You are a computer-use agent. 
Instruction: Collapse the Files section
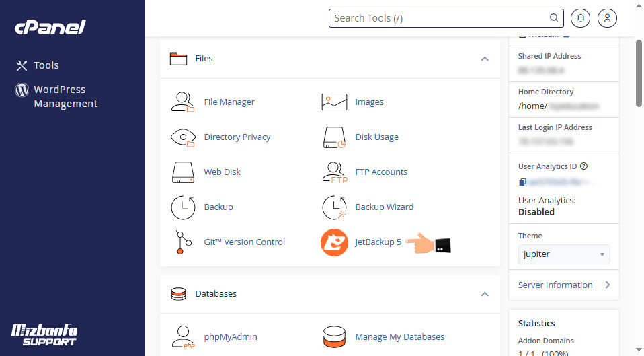(x=485, y=59)
